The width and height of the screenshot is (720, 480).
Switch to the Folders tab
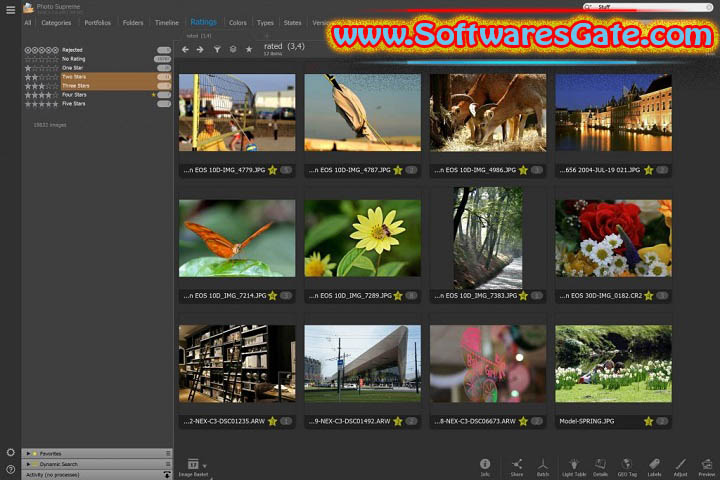point(133,23)
